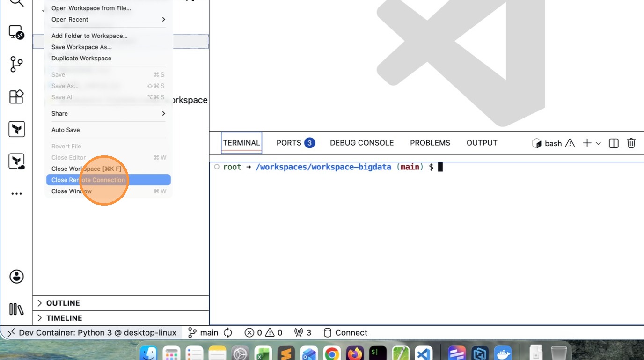Viewport: 644px width, 360px height.
Task: Open the Notes app from the dock
Action: (x=217, y=353)
